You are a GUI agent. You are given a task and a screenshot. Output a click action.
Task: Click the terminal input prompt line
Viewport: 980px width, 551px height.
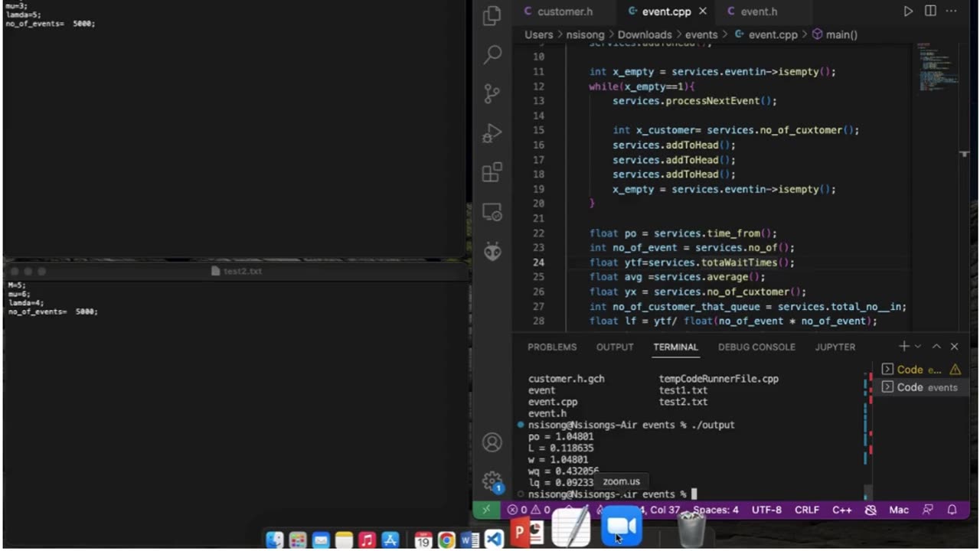612,494
